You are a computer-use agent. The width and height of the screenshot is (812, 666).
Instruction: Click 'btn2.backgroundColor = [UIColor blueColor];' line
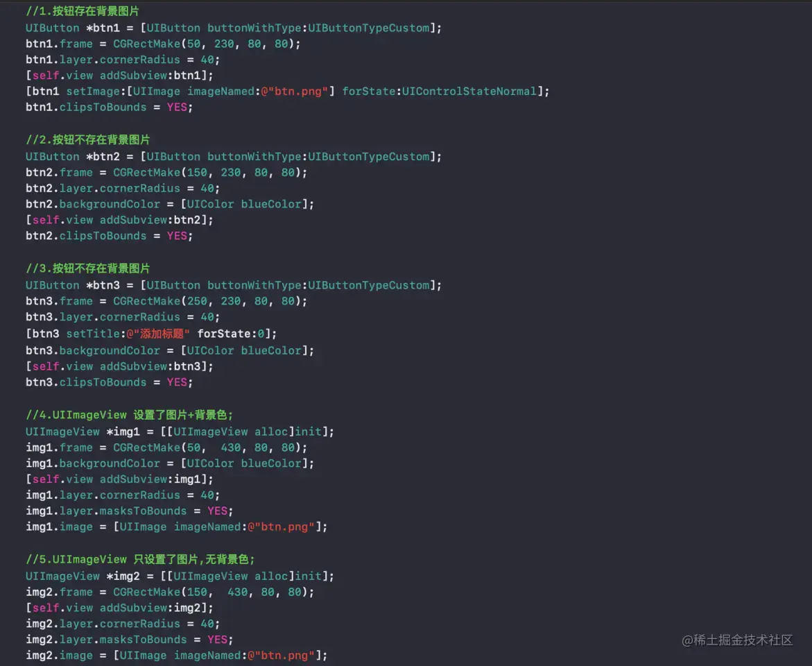click(x=170, y=204)
